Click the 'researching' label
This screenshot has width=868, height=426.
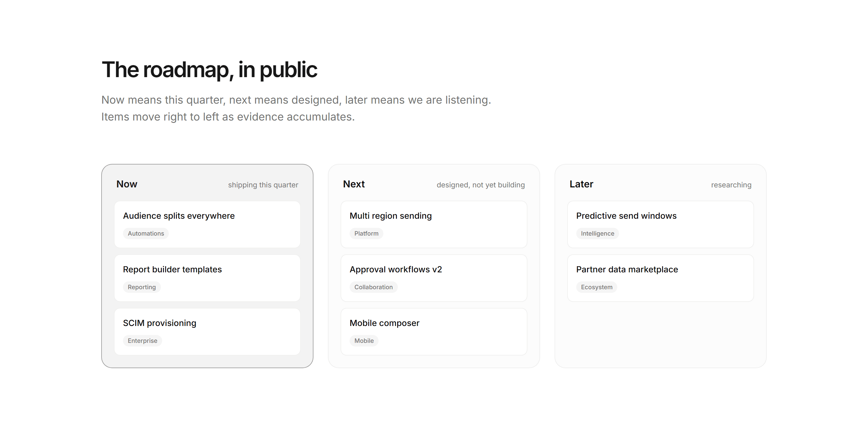click(x=731, y=185)
